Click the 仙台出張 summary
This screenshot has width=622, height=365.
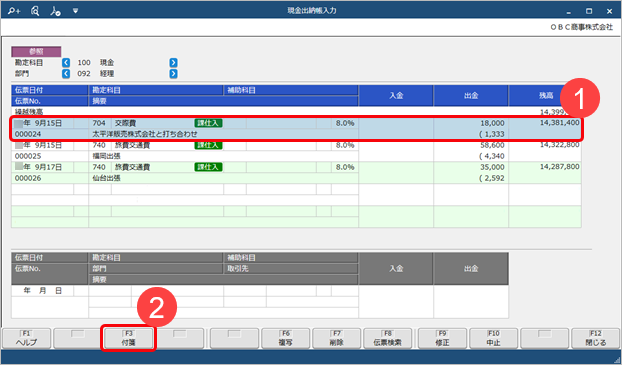click(x=106, y=179)
